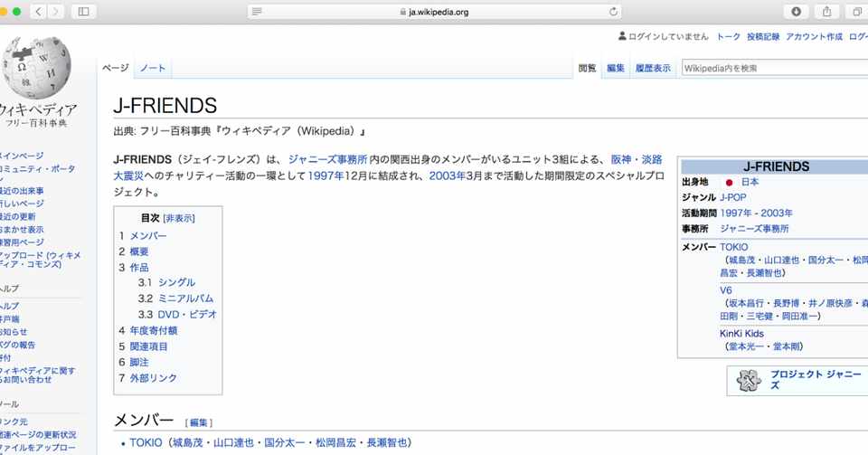The width and height of the screenshot is (868, 455).
Task: Open the プロジェクト ジャニーズ link
Action: [816, 380]
